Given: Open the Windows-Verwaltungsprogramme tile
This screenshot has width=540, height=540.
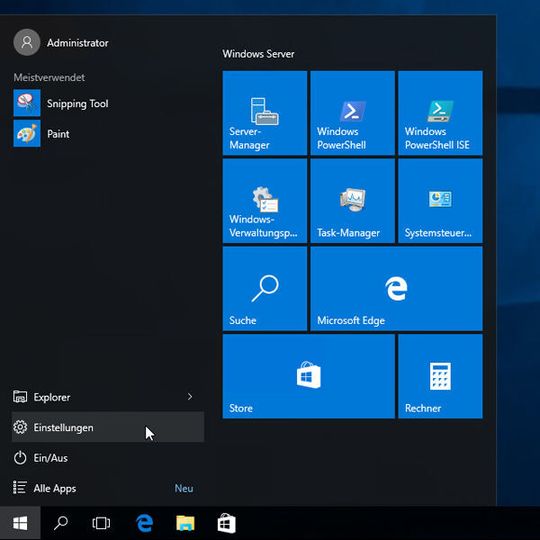Looking at the screenshot, I should [x=264, y=201].
